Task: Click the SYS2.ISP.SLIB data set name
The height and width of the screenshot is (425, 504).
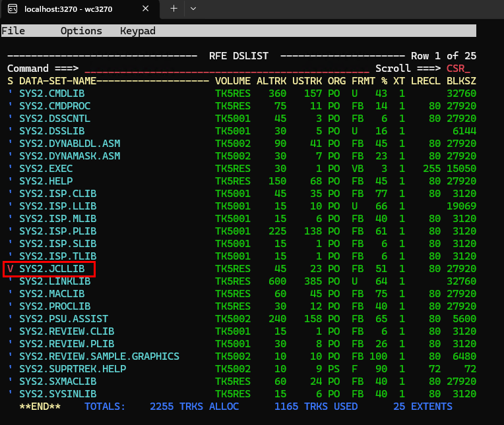Action: click(58, 244)
